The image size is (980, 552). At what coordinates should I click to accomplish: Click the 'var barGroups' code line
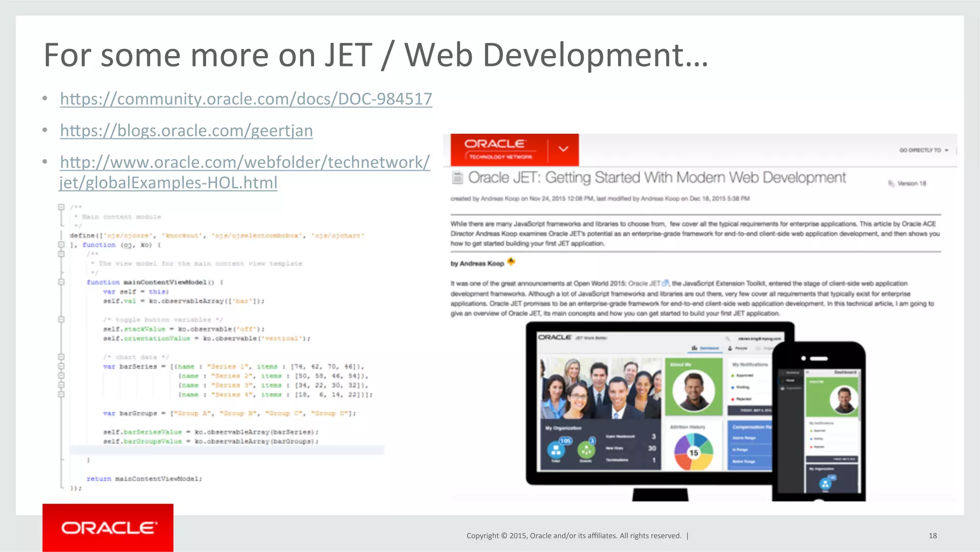tap(229, 413)
